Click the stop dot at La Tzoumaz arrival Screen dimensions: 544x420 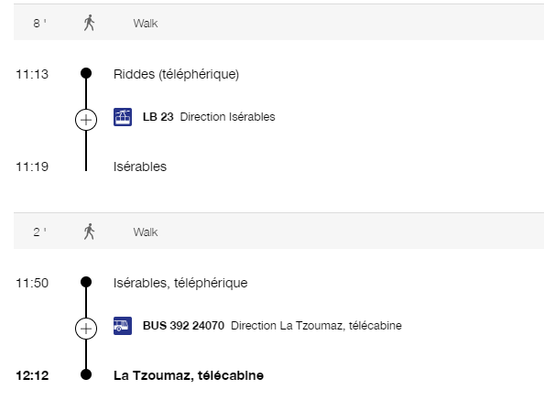click(86, 375)
